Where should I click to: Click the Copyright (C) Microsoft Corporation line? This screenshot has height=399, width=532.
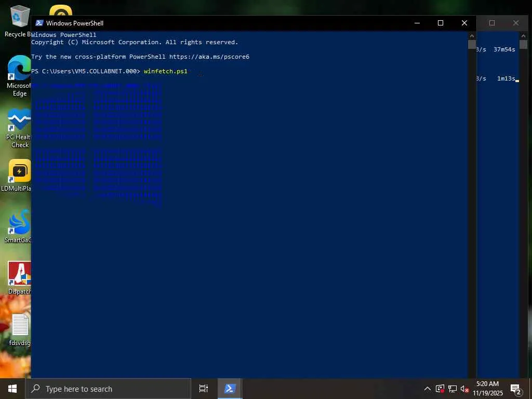point(135,42)
